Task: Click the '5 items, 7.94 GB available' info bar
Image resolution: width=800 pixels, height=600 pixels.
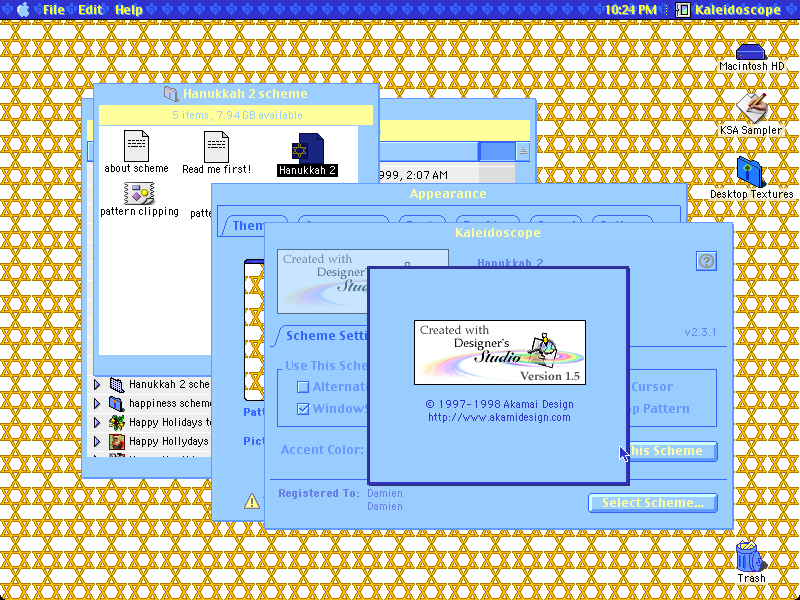Action: point(236,115)
